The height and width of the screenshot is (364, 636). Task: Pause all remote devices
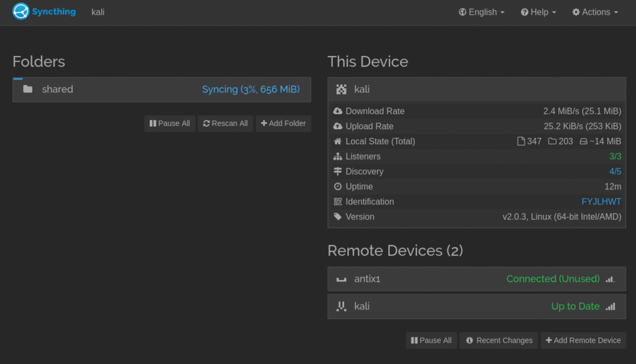pos(431,340)
